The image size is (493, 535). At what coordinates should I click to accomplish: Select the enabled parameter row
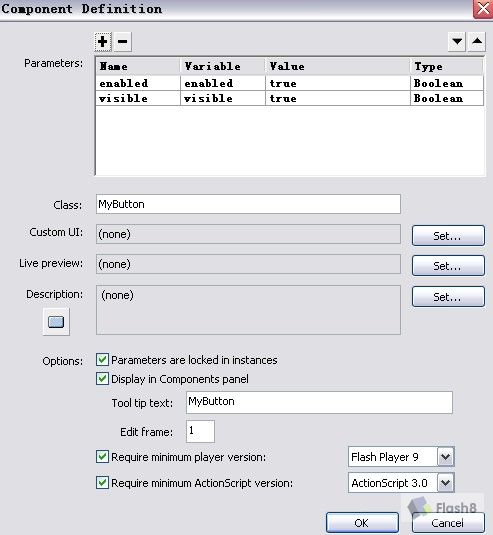(x=290, y=83)
